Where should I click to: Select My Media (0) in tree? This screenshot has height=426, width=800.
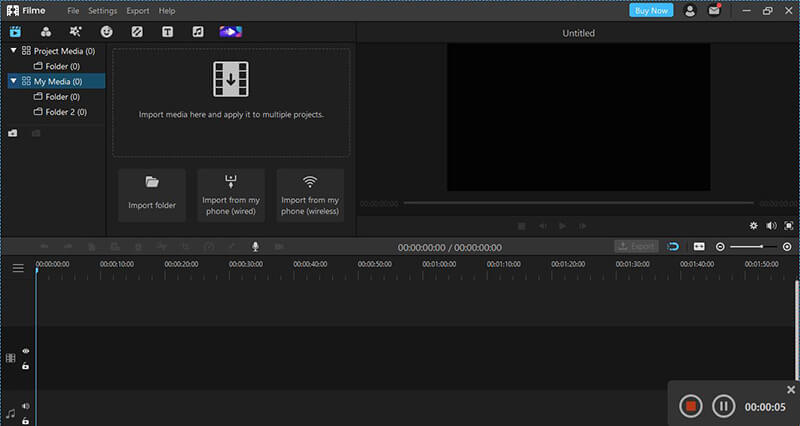(58, 82)
